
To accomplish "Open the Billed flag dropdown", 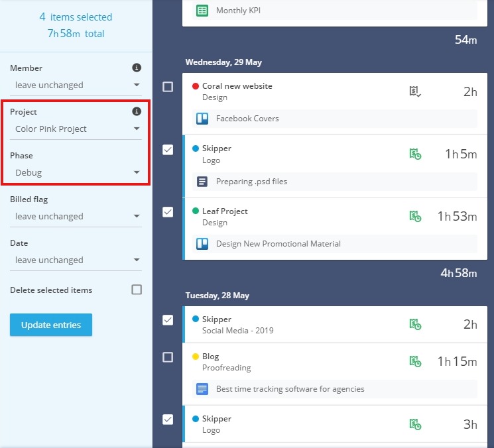I will coord(76,216).
